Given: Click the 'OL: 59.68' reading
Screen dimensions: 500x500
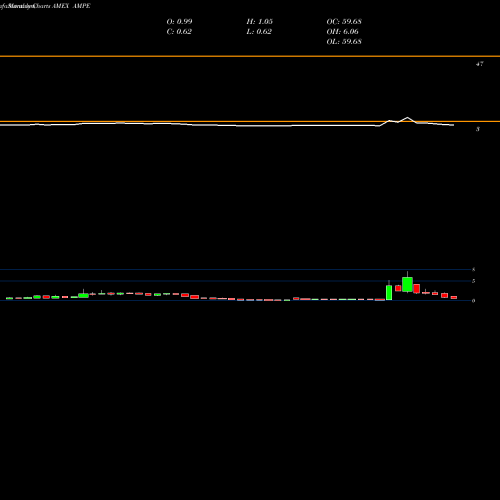Looking at the screenshot, I should [x=344, y=42].
